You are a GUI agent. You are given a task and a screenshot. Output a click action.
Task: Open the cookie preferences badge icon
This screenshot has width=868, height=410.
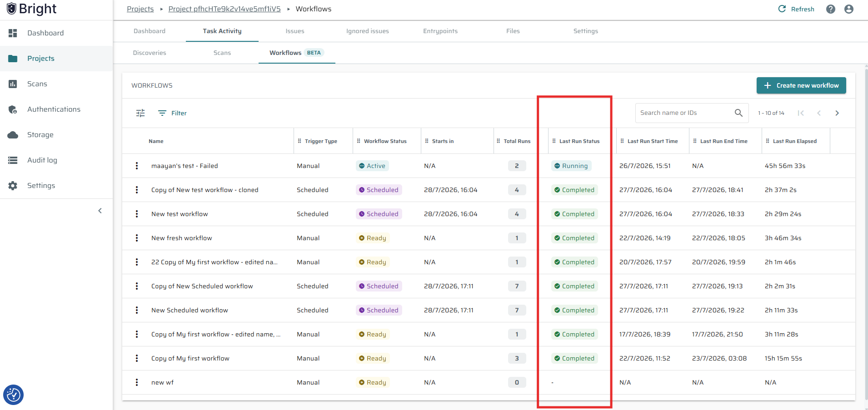click(13, 395)
